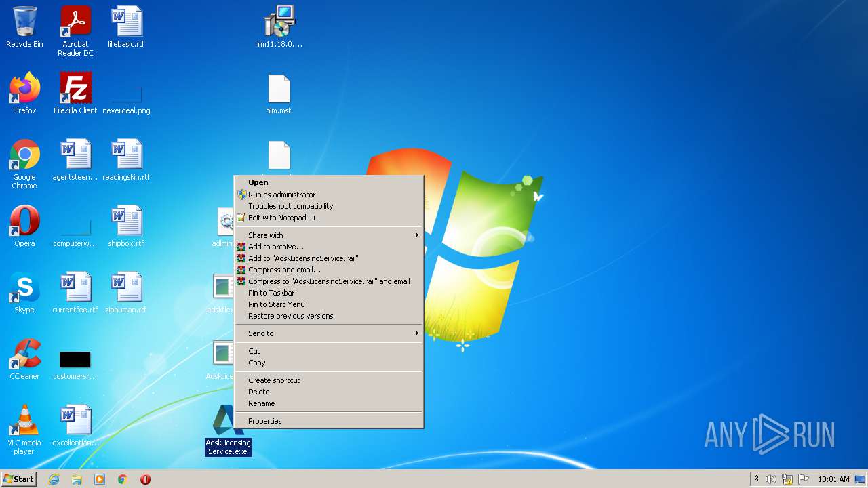Choose Add to archive...
The width and height of the screenshot is (868, 488).
click(x=329, y=247)
